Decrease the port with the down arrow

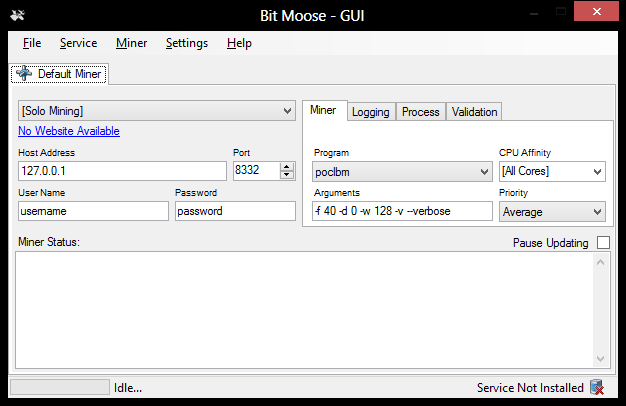click(x=287, y=175)
